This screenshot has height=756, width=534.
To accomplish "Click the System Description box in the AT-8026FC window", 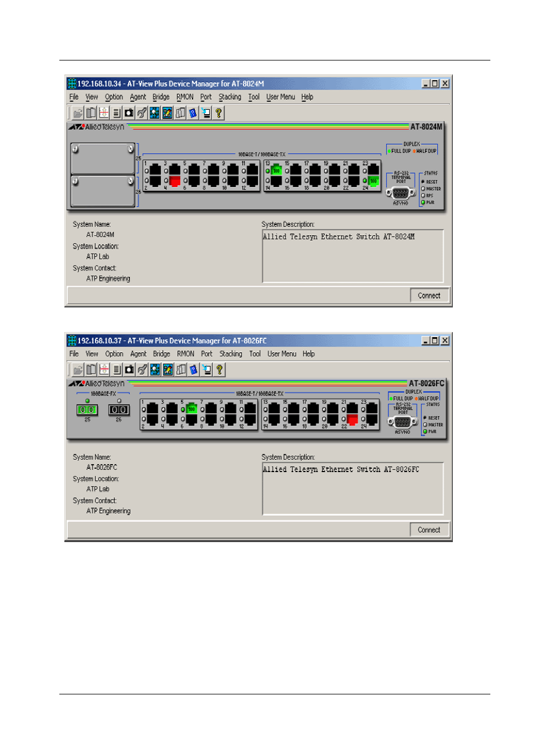I will point(353,489).
